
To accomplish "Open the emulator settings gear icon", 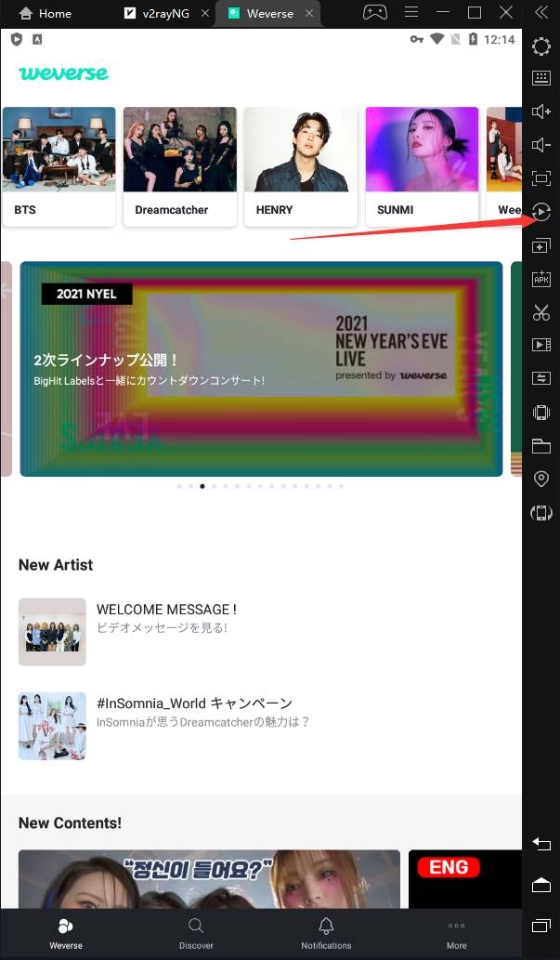I will 541,46.
